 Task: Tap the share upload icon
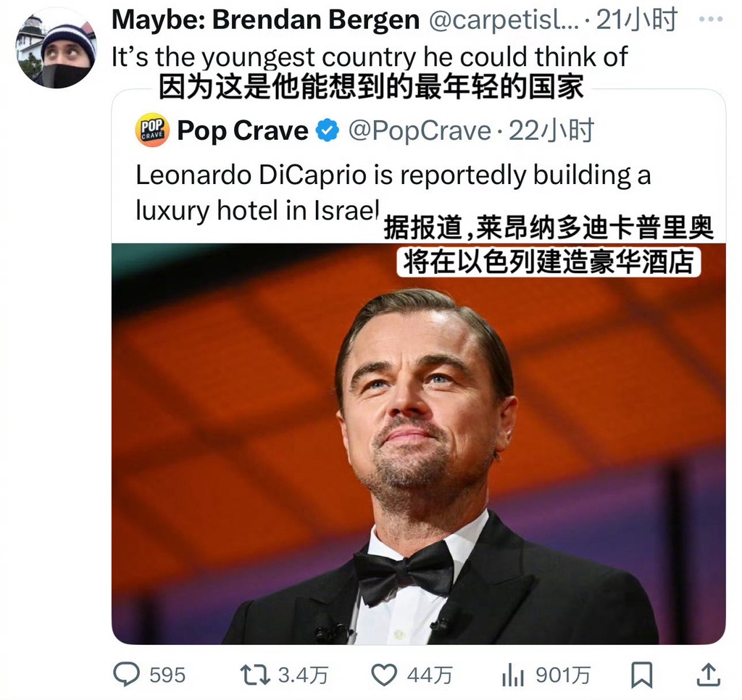(x=709, y=675)
